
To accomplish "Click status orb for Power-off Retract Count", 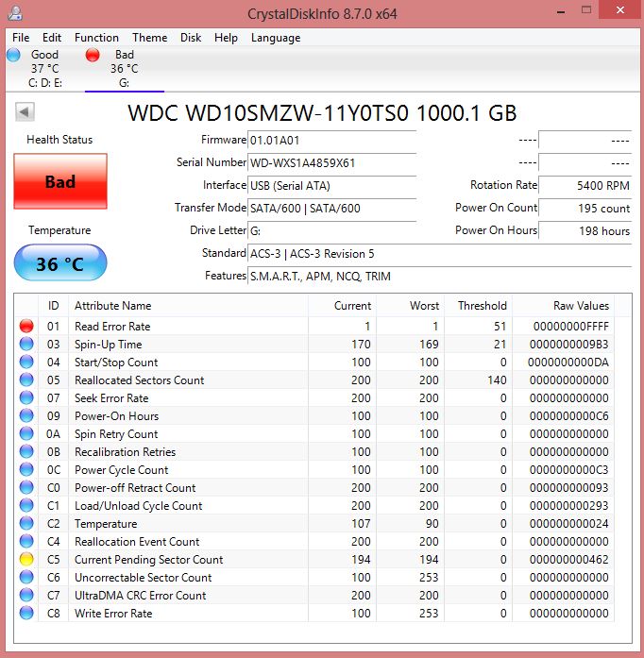I will click(26, 488).
